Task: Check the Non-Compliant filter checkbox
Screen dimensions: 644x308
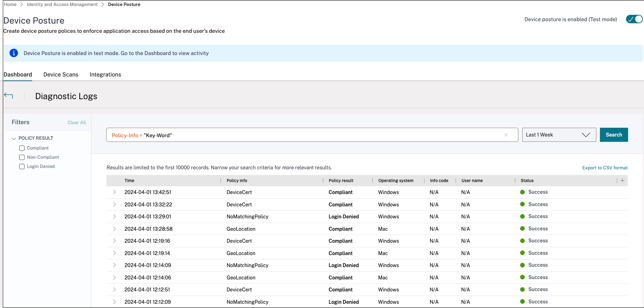Action: (22, 157)
